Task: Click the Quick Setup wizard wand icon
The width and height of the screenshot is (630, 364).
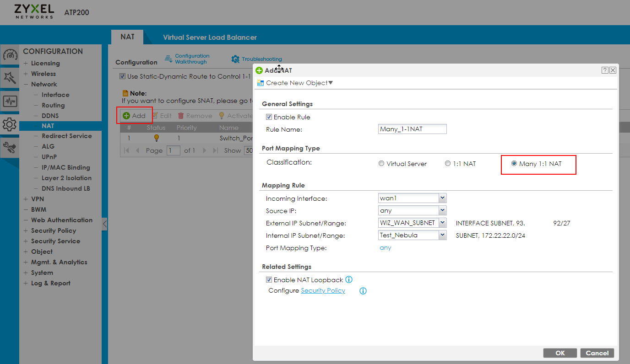Action: (10, 78)
